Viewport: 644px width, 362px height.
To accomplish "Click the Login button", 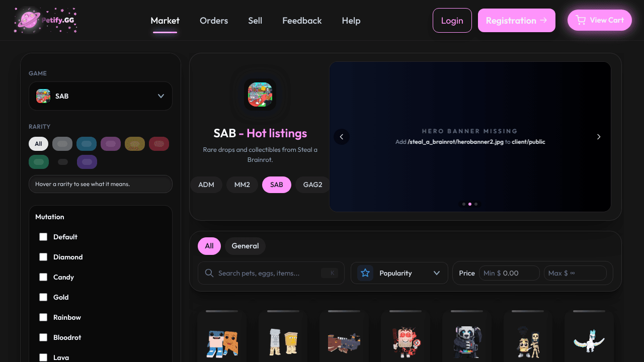I will click(x=452, y=21).
